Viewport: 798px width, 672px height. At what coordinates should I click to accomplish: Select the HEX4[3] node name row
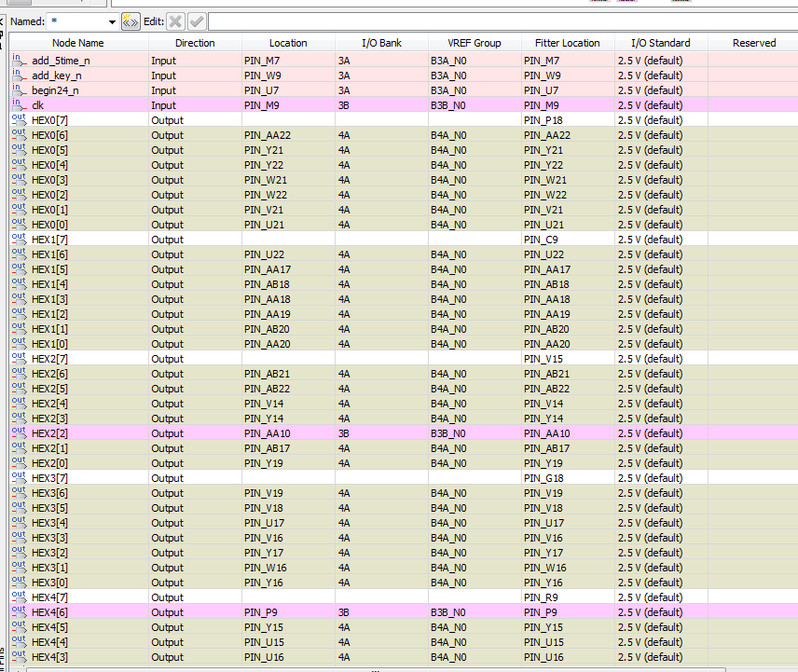(x=77, y=657)
